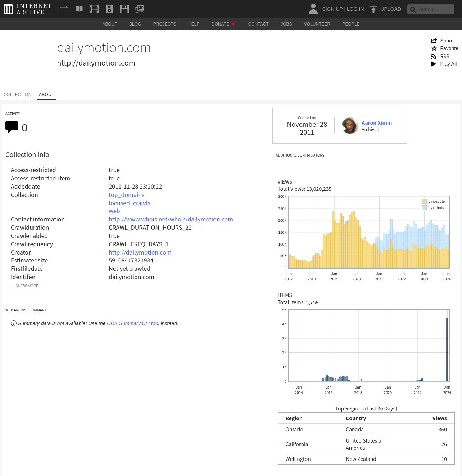Click the summary info circle icon
The height and width of the screenshot is (476, 462).
tap(14, 323)
